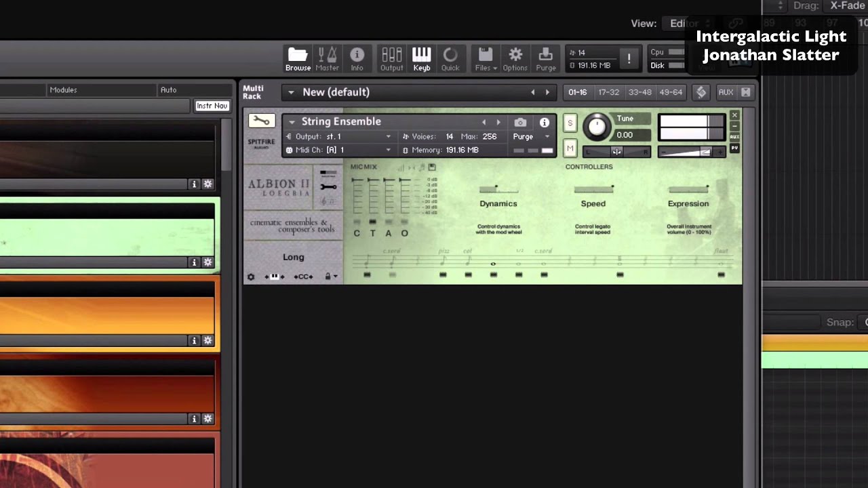
Task: Open the Browse panel in Kontakt toolbar
Action: 298,59
